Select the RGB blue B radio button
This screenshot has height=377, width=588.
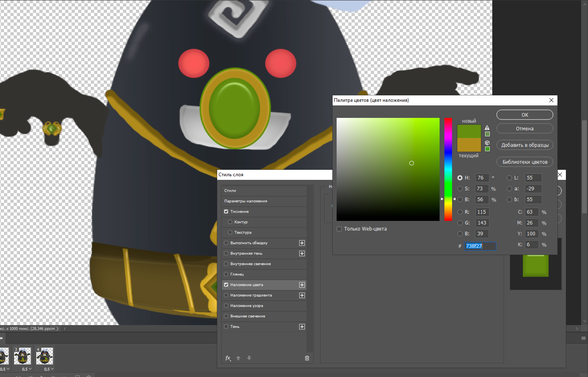(x=460, y=234)
